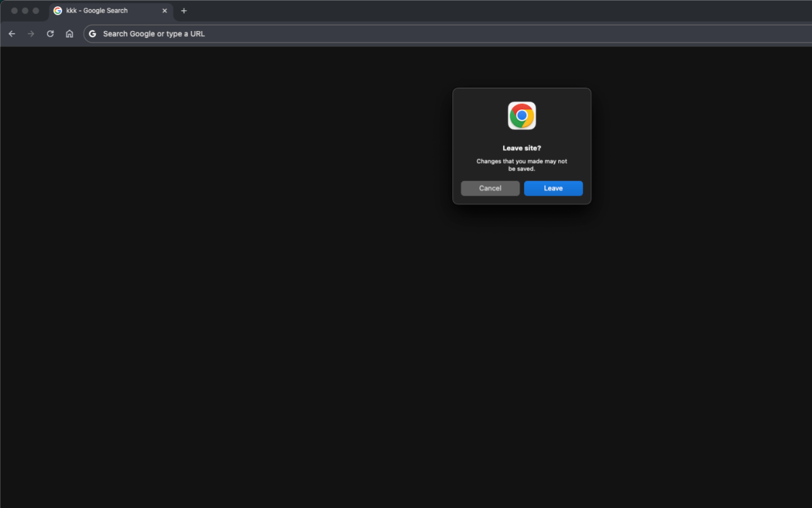Screen dimensions: 812x508
Task: Go back using the back arrow
Action: point(11,34)
